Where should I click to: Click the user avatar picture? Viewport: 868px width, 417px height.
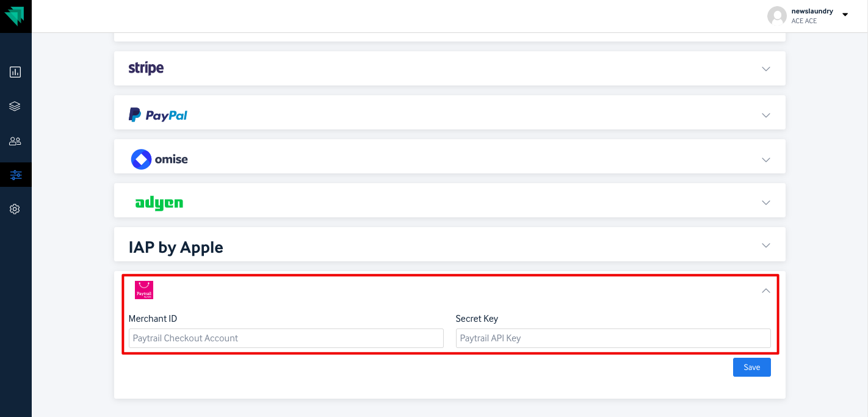tap(777, 16)
